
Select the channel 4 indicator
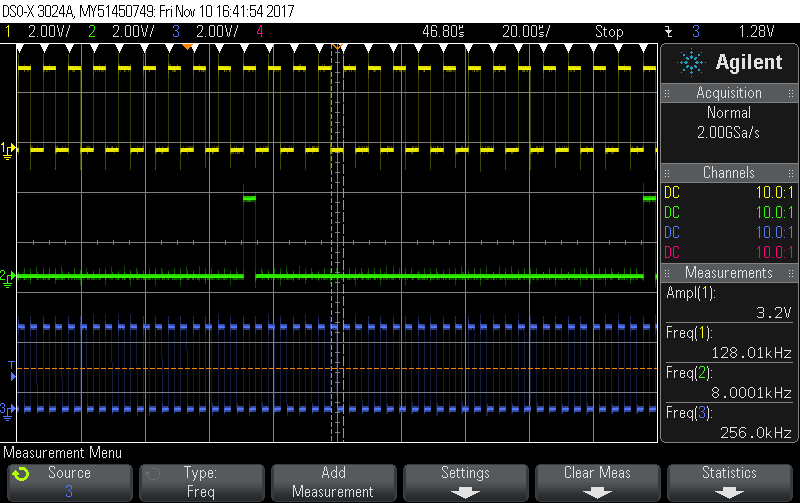(260, 32)
